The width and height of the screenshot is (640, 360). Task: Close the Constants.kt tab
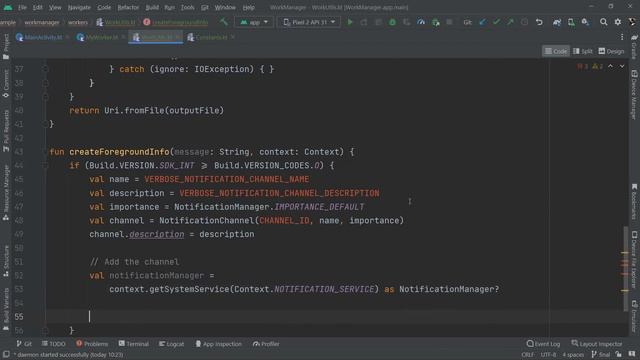click(x=233, y=37)
